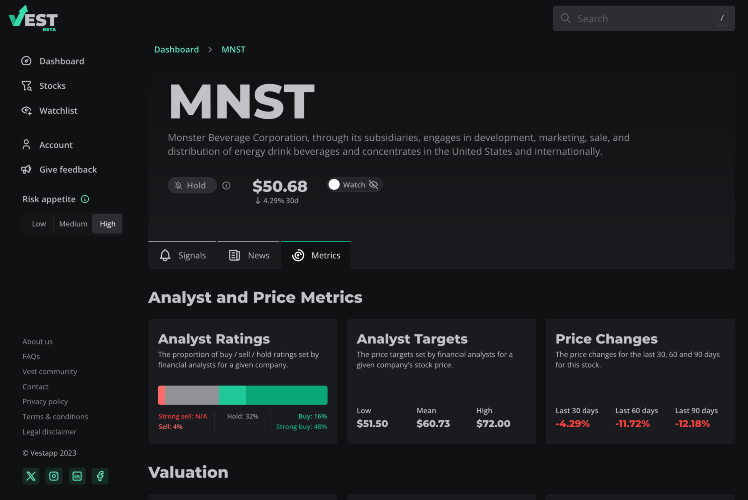Click the Last 60 days -11.72% value
Image resolution: width=748 pixels, height=500 pixels.
coord(632,423)
